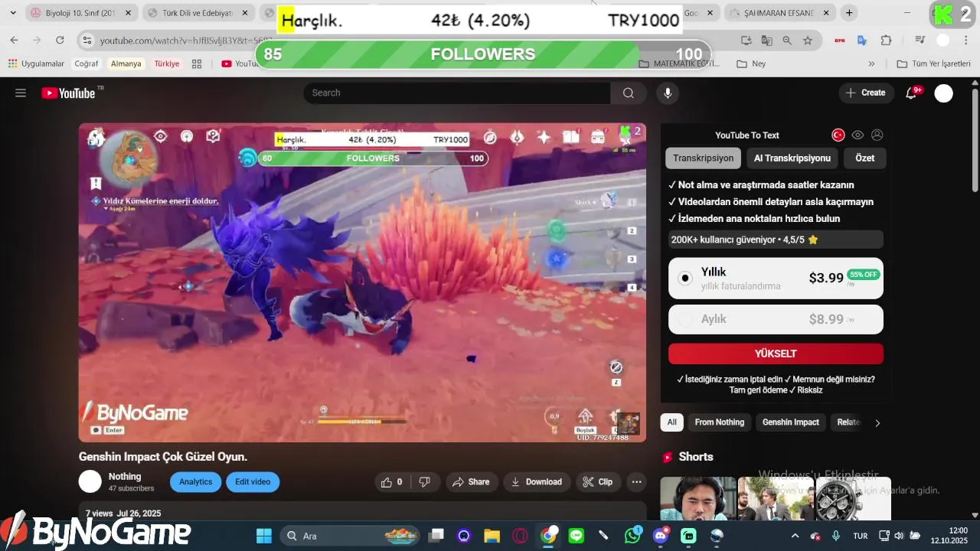Open video Analytics button
The width and height of the screenshot is (980, 551).
pyautogui.click(x=195, y=482)
